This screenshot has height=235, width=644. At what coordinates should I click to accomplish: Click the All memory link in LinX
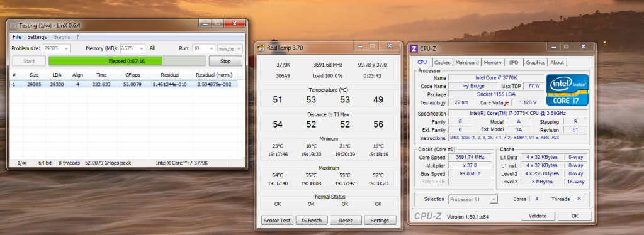point(152,48)
